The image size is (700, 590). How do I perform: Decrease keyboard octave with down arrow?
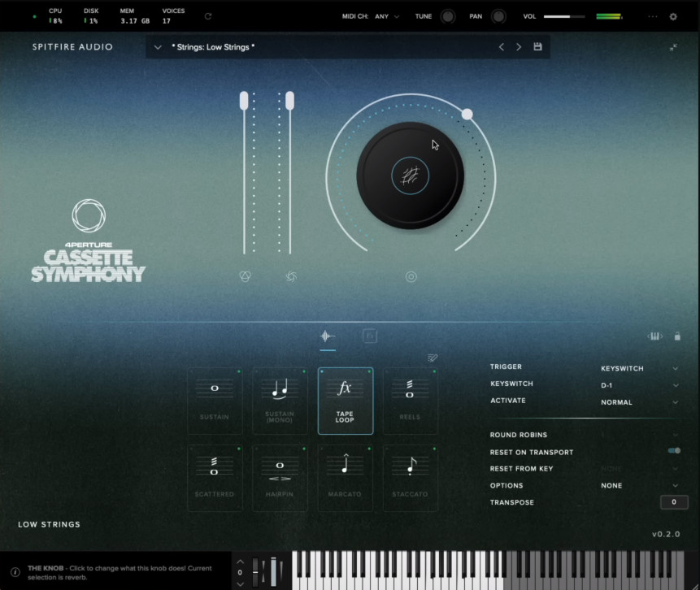[x=240, y=583]
